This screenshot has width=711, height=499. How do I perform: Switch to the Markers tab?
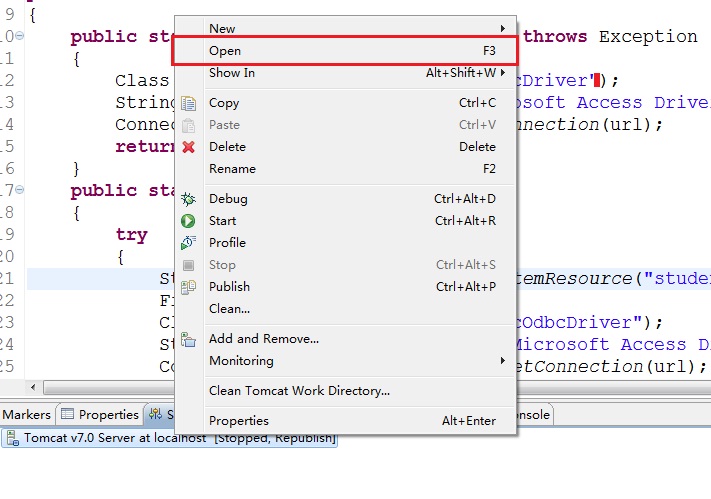(x=26, y=414)
